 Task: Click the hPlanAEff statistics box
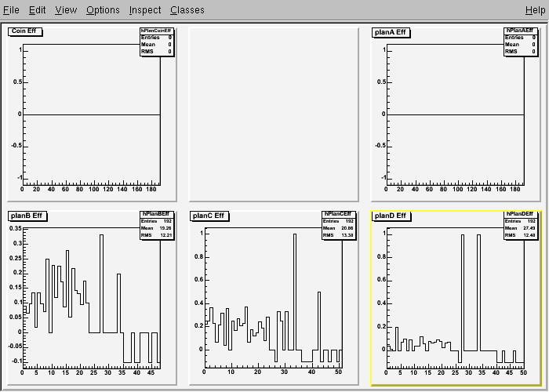coord(520,42)
